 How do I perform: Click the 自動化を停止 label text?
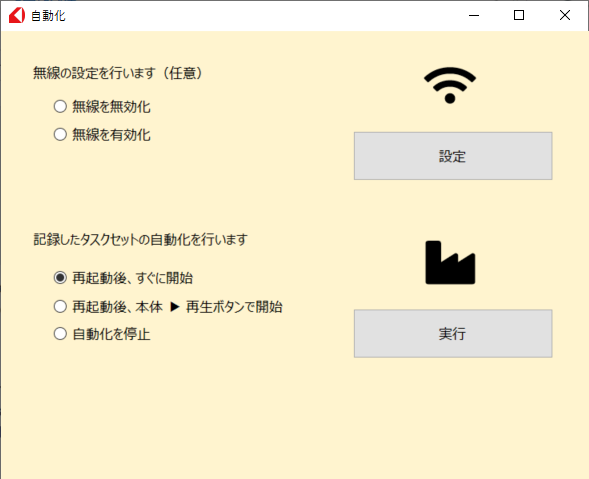[112, 334]
